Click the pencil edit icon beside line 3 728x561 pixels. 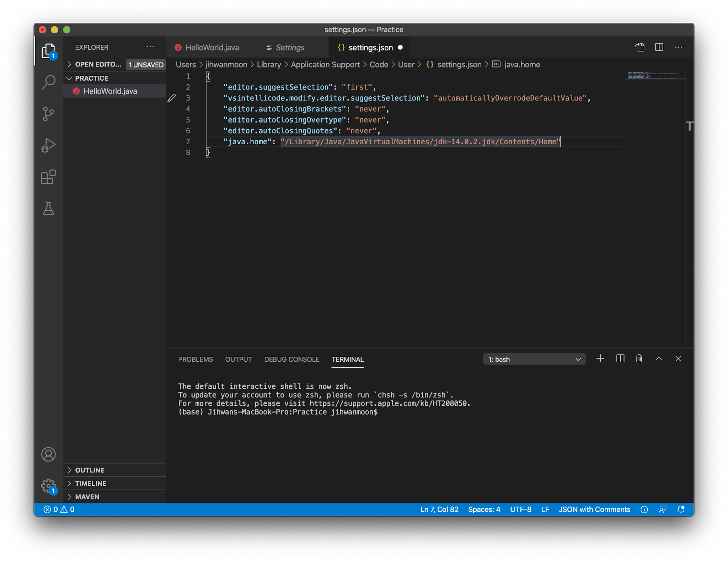(172, 98)
